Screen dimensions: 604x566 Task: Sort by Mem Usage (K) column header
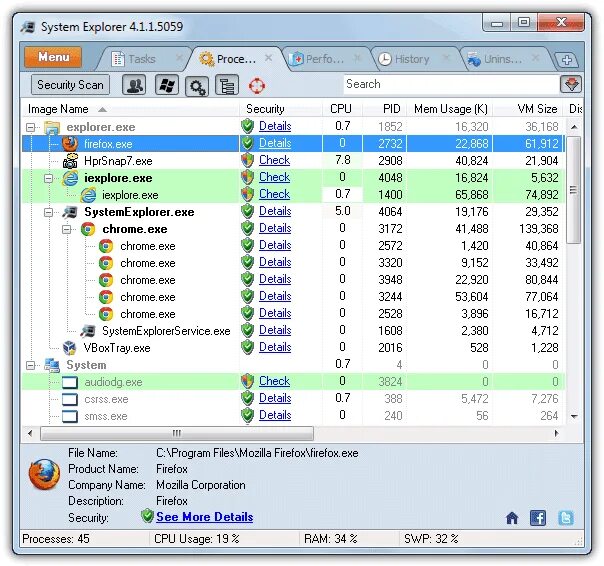click(x=450, y=109)
